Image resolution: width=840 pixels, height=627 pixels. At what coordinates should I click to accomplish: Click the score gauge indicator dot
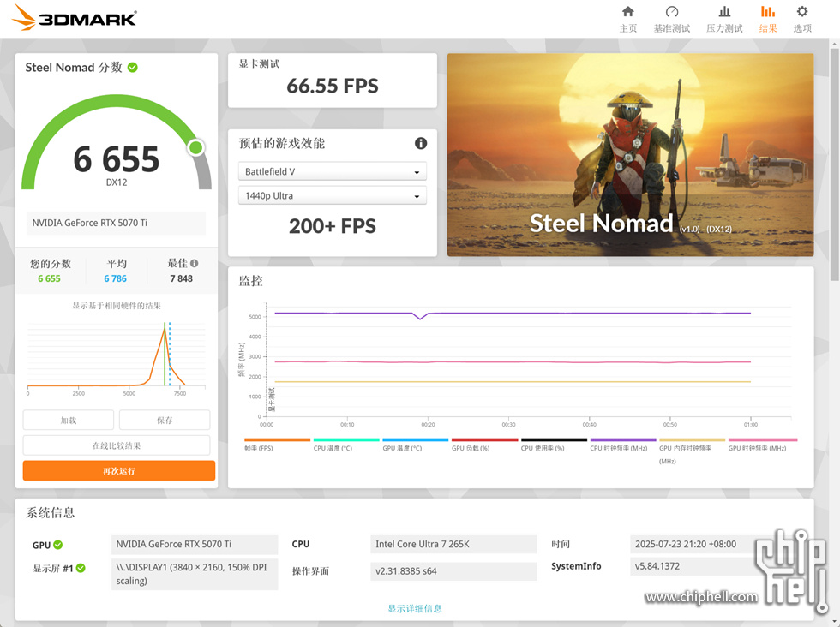(196, 147)
